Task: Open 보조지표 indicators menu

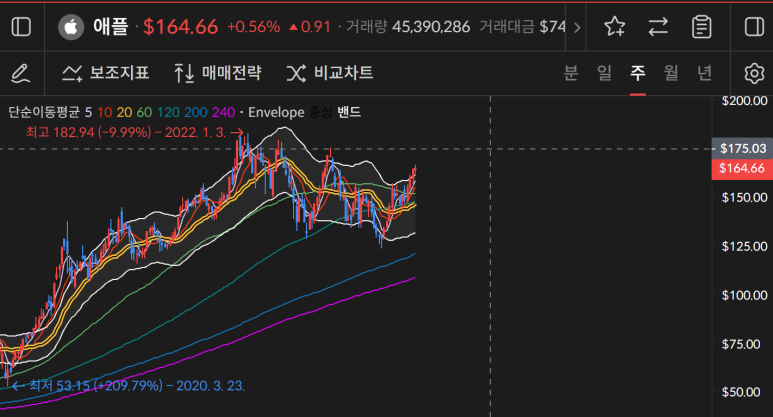Action: 105,73
